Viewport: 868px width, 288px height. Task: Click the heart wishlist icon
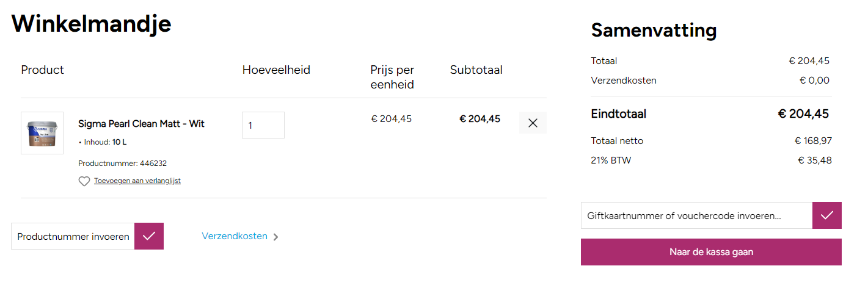(x=84, y=181)
